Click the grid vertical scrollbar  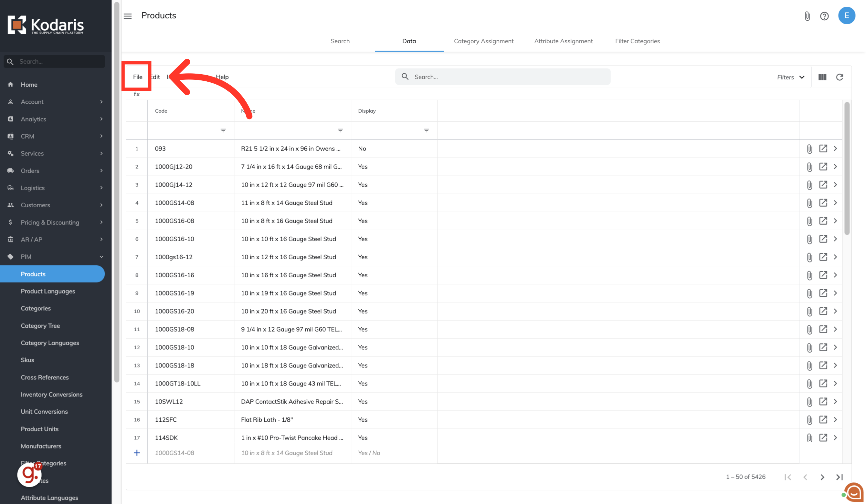click(x=847, y=168)
